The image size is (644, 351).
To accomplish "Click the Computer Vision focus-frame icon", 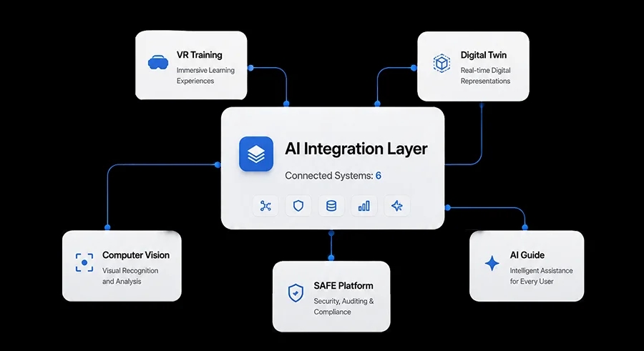I will click(x=84, y=262).
